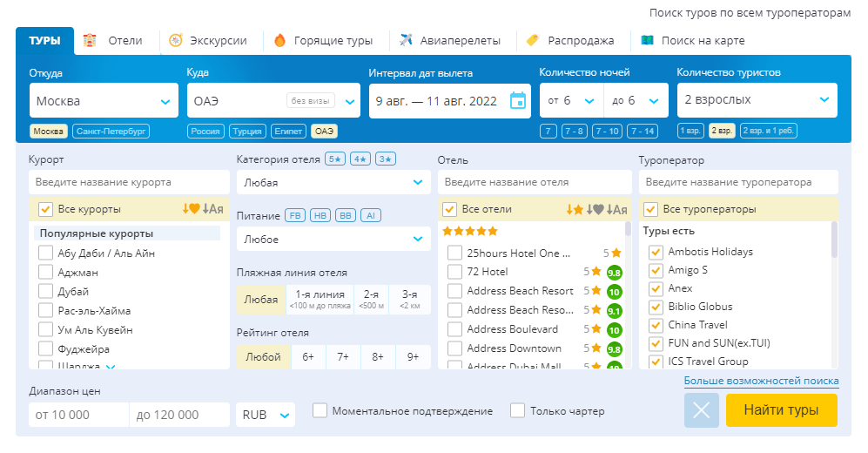Check the Аджман resort checkbox
Viewport: 868px width, 453px height.
click(45, 273)
